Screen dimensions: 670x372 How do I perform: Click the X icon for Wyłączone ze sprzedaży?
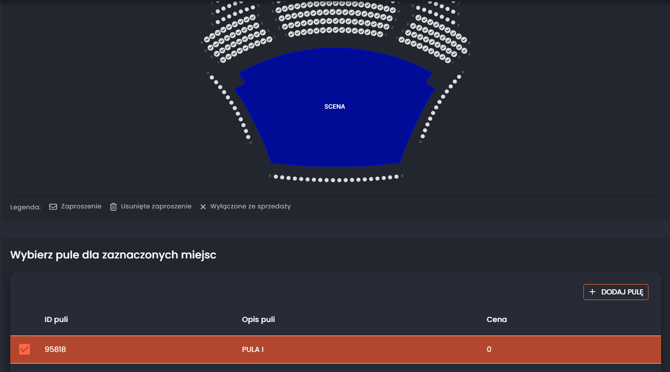tap(203, 207)
